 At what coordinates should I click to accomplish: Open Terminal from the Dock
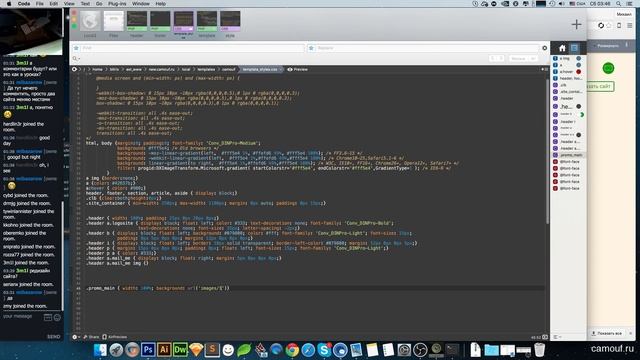(x=452, y=350)
